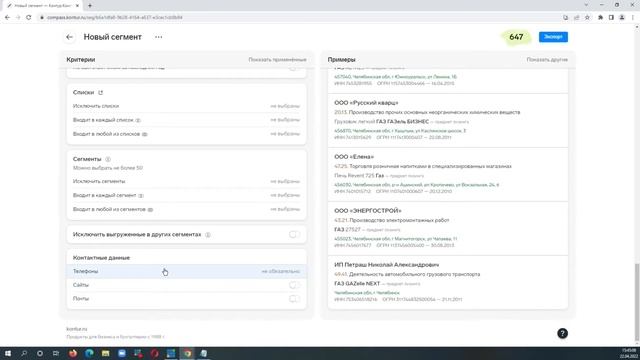Open the three-dots menu next to Новый сегмент
The height and width of the screenshot is (360, 640).
[158, 37]
